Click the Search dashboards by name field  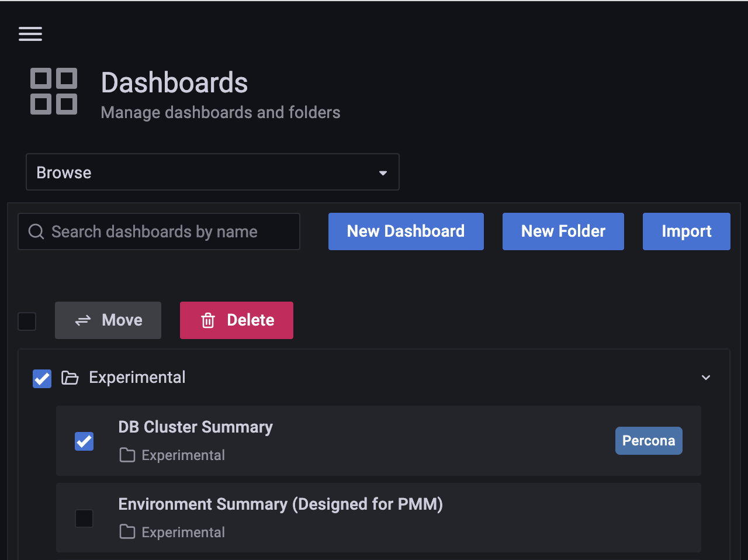pos(159,231)
